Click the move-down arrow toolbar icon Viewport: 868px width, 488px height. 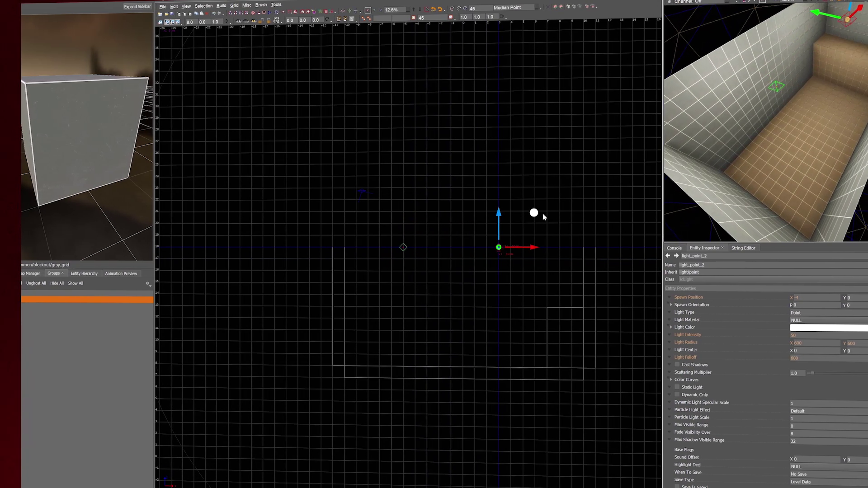pos(420,9)
